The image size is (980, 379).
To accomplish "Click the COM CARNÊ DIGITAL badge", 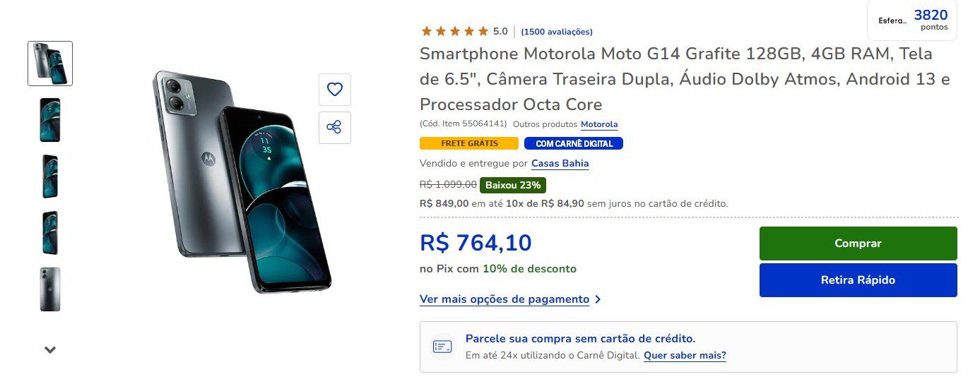I will [x=574, y=143].
